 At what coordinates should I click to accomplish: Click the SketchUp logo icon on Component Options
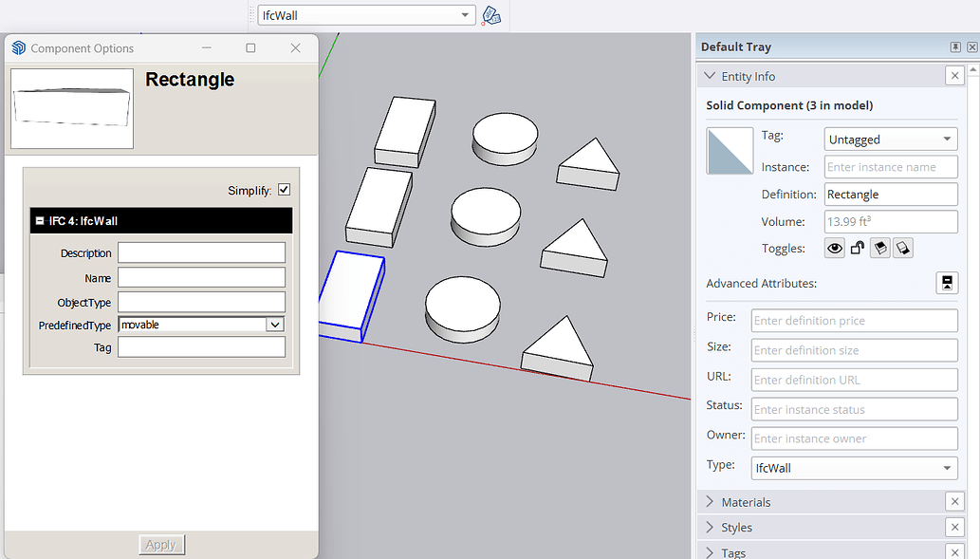click(18, 47)
